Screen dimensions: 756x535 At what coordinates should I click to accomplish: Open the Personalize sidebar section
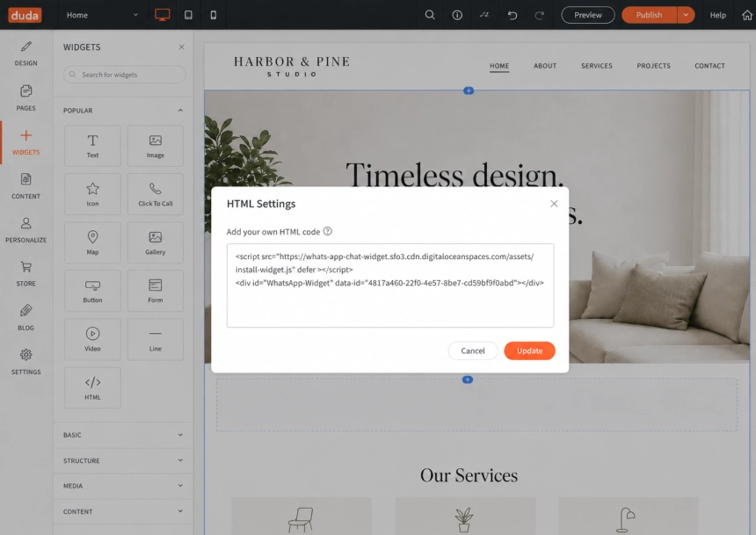point(26,230)
